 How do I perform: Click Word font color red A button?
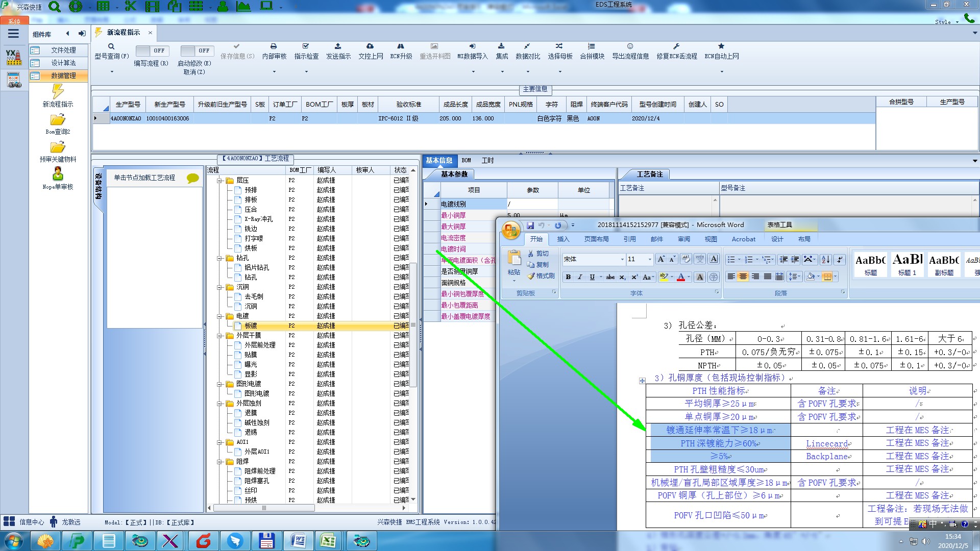681,277
